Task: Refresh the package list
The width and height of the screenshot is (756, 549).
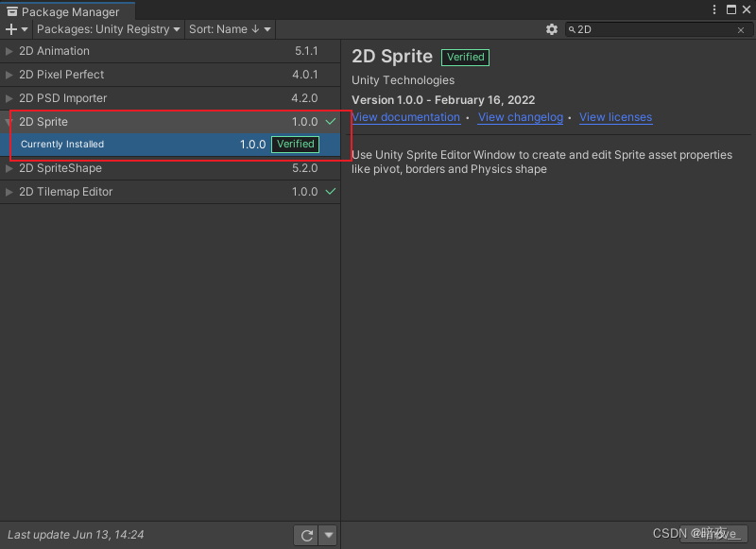Action: 306,535
